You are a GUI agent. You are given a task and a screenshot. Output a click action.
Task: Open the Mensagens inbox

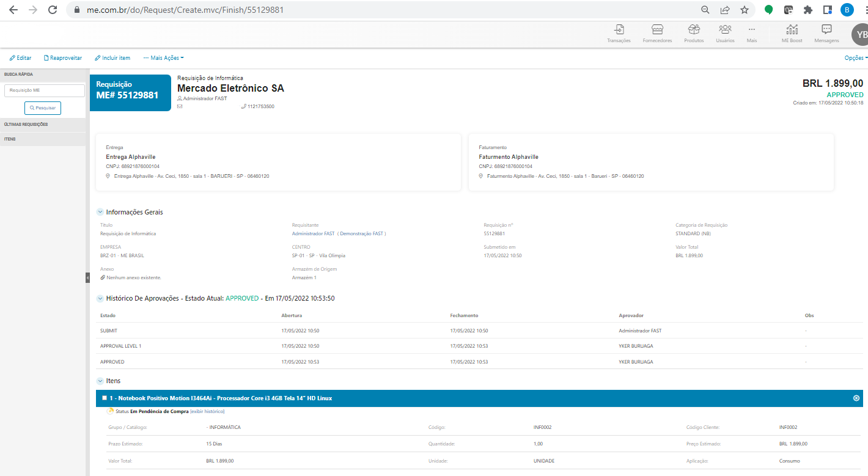tap(826, 34)
